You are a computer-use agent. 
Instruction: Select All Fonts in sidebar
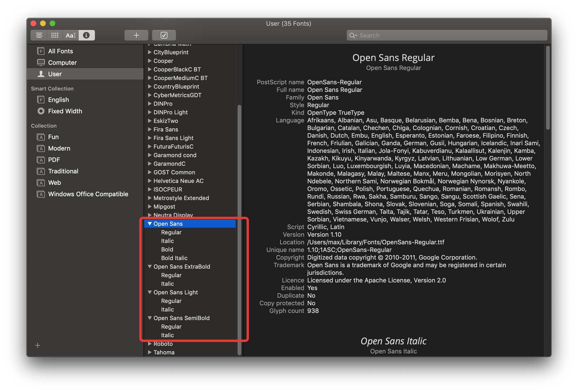tap(60, 51)
